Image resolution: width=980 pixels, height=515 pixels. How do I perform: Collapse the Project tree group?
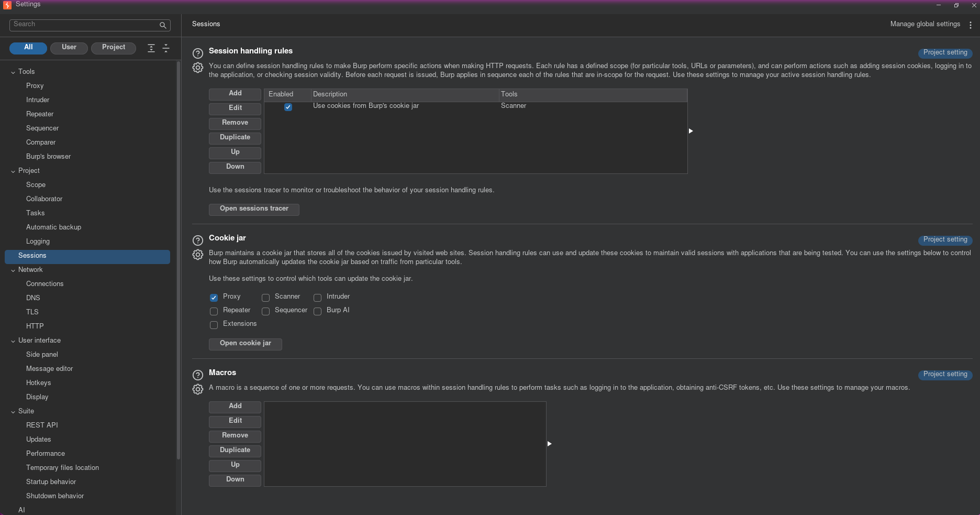[x=13, y=171]
